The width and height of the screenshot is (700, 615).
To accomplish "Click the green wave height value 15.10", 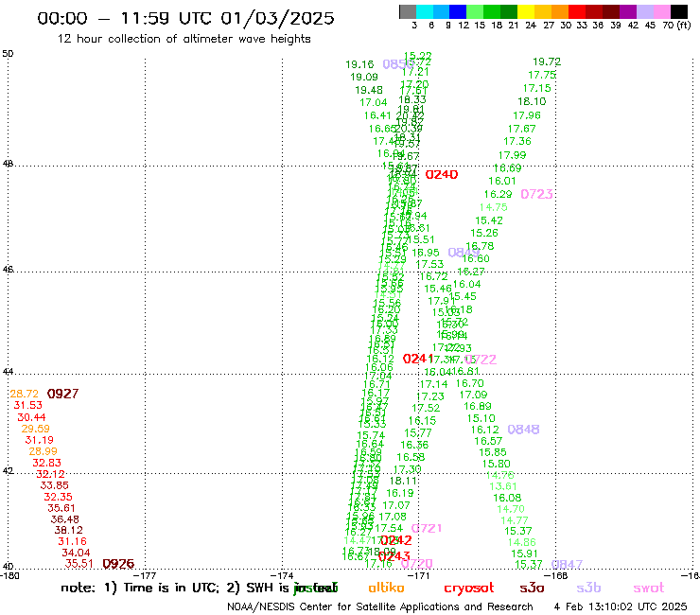I will click(x=481, y=418).
